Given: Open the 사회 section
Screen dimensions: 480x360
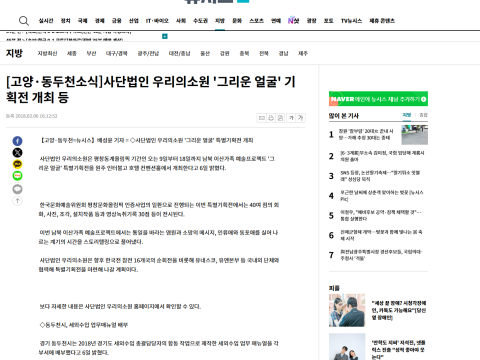Looking at the screenshot, I should point(181,21).
